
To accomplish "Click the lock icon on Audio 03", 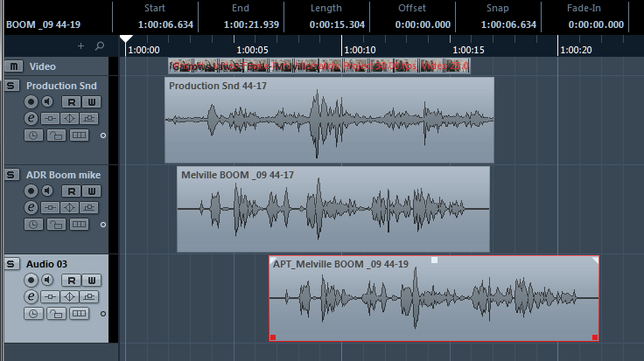I will pos(55,312).
